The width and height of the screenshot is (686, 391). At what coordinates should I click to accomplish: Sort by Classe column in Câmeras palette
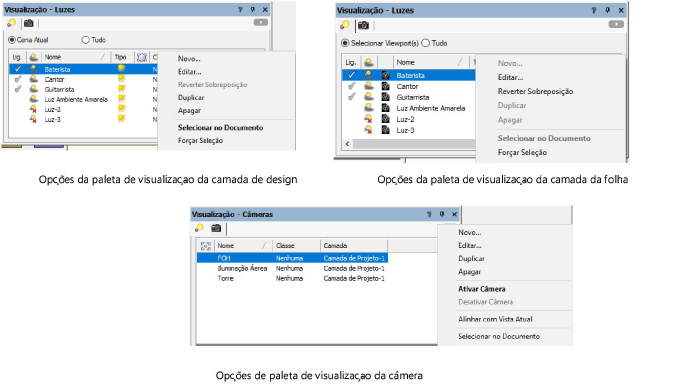[296, 246]
